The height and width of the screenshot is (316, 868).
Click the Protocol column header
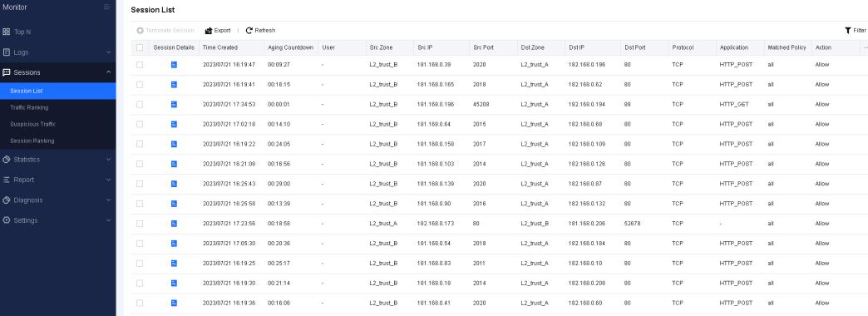683,47
